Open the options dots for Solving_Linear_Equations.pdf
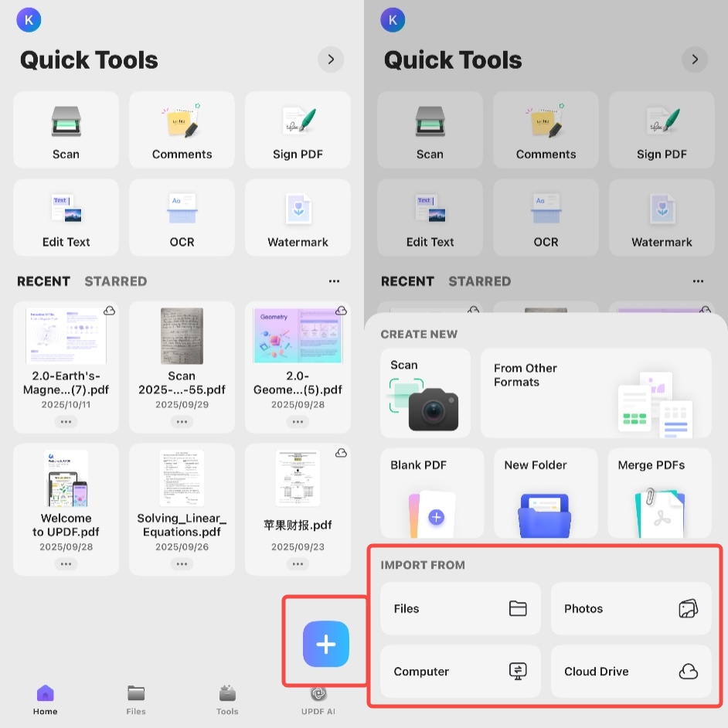Image resolution: width=728 pixels, height=728 pixels. click(182, 564)
